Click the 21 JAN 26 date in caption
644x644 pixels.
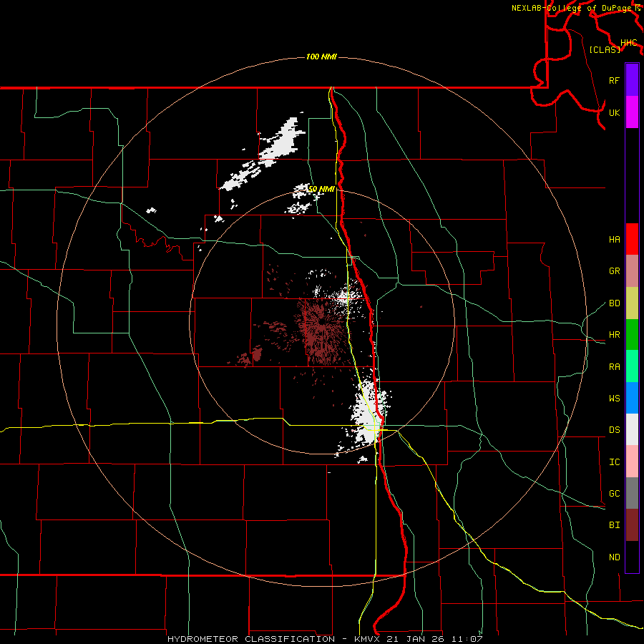tap(416, 639)
